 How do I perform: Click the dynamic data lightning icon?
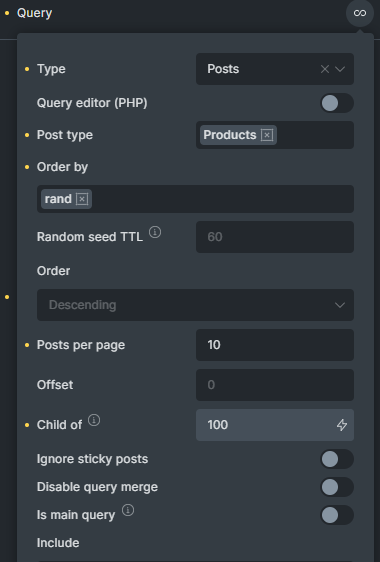342,425
